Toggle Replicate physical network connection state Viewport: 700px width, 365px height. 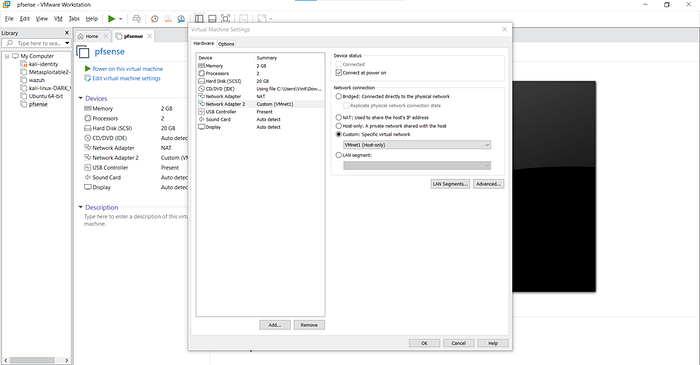[x=346, y=106]
